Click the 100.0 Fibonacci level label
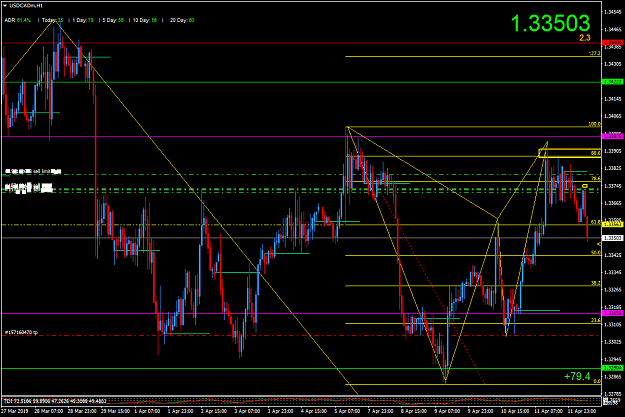 tap(594, 124)
